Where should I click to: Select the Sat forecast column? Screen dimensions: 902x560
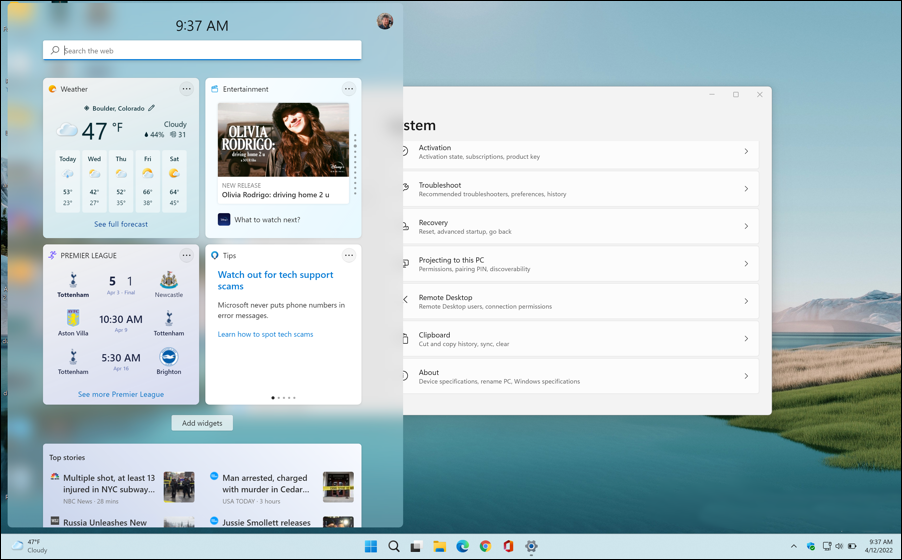coord(174,181)
